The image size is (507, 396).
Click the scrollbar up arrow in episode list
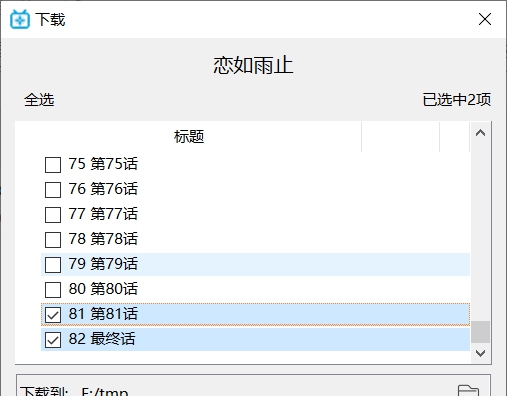coord(480,133)
